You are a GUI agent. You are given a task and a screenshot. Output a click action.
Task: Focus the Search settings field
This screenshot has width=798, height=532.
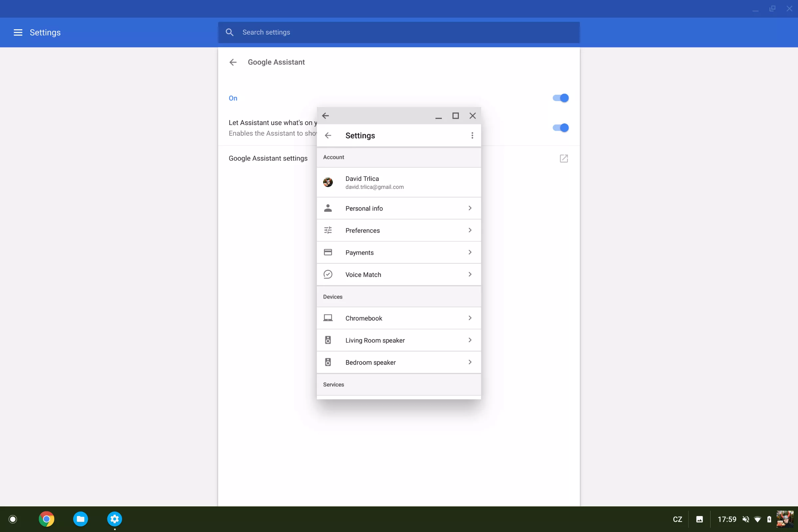(x=399, y=32)
